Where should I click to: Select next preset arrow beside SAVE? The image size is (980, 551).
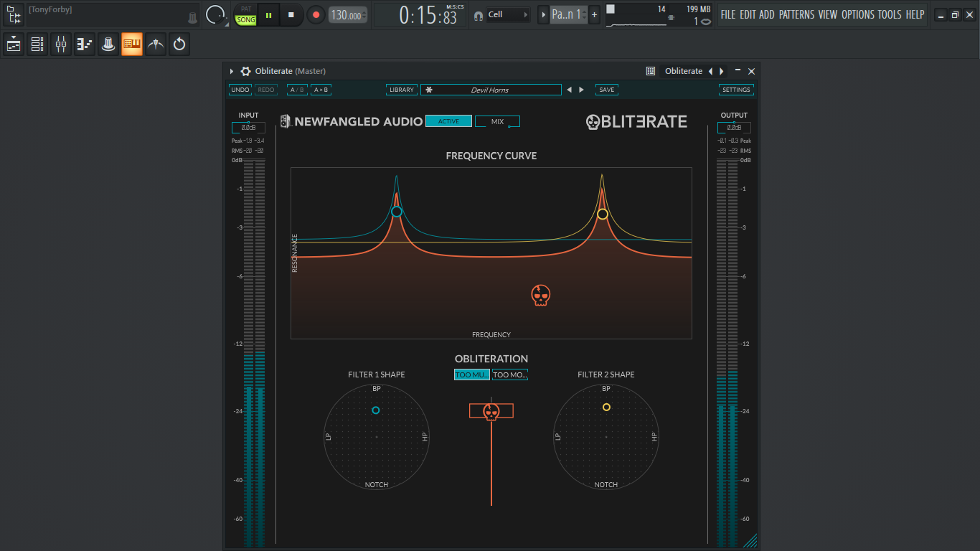(581, 90)
